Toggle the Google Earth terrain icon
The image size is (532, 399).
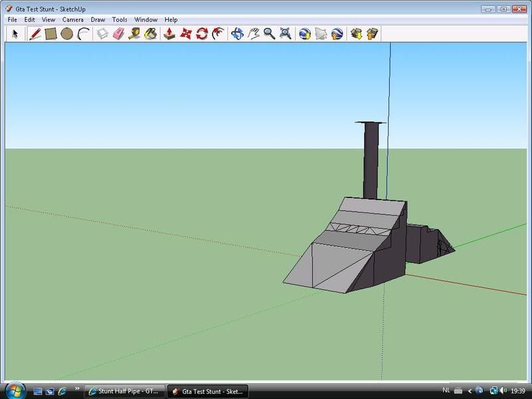coord(321,34)
